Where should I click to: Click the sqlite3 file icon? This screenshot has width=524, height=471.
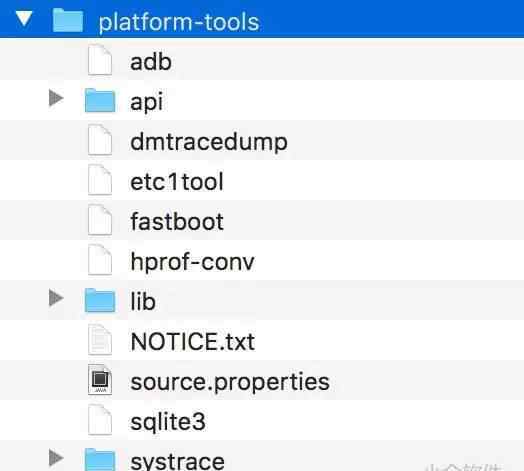pyautogui.click(x=100, y=420)
